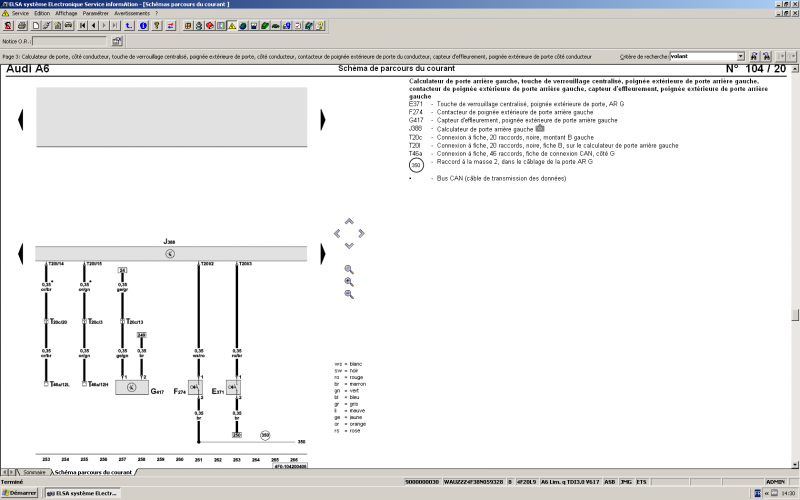The image size is (800, 500).
Task: Click 'WAUZZZ4F38N059328' VIN in status bar
Action: [473, 482]
